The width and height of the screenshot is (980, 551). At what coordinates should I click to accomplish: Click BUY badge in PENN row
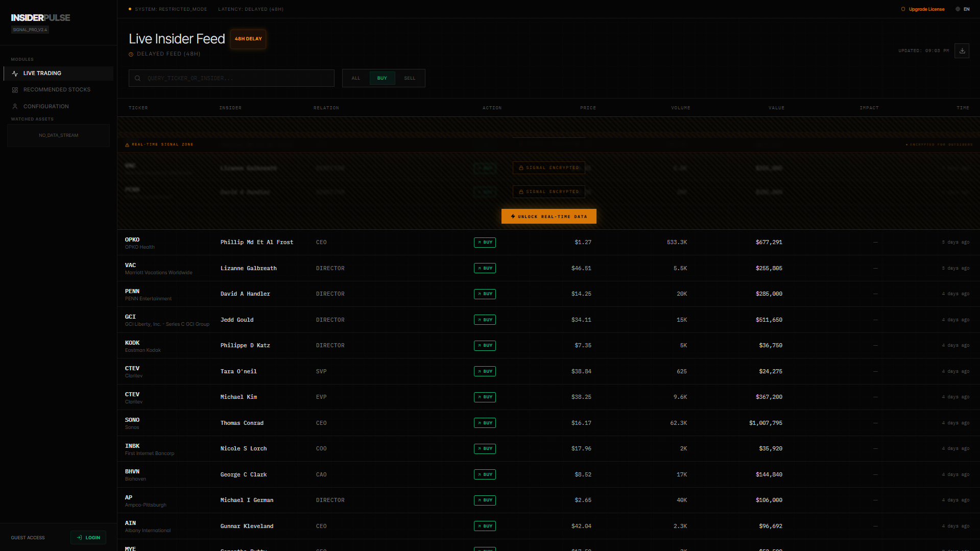(485, 294)
